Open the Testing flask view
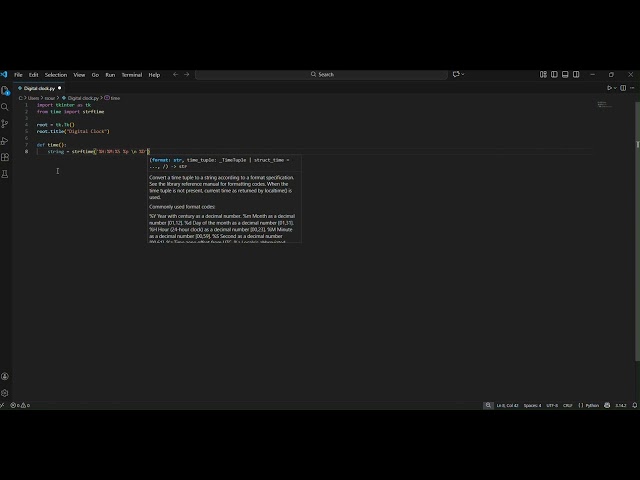Screen dimensions: 640x480 click(5, 174)
